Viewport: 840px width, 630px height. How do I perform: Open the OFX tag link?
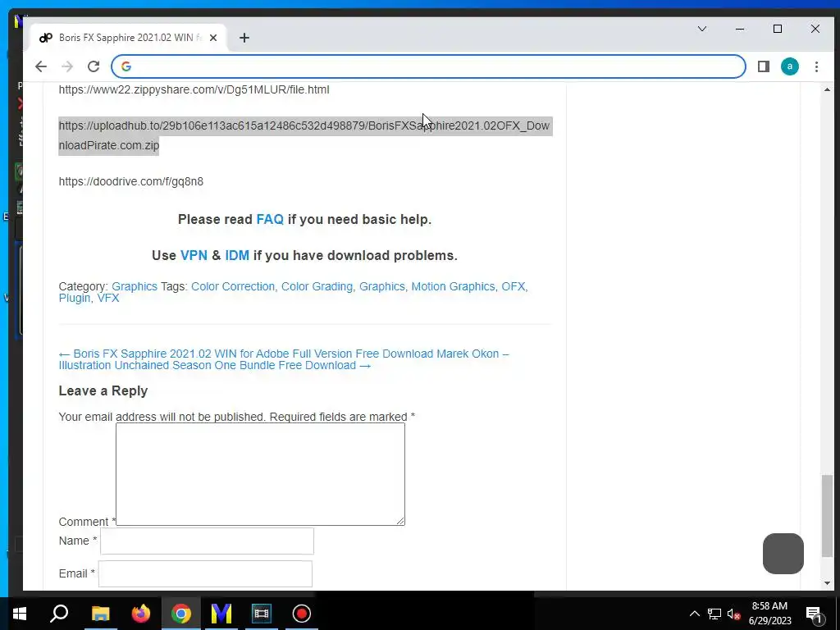pos(514,286)
